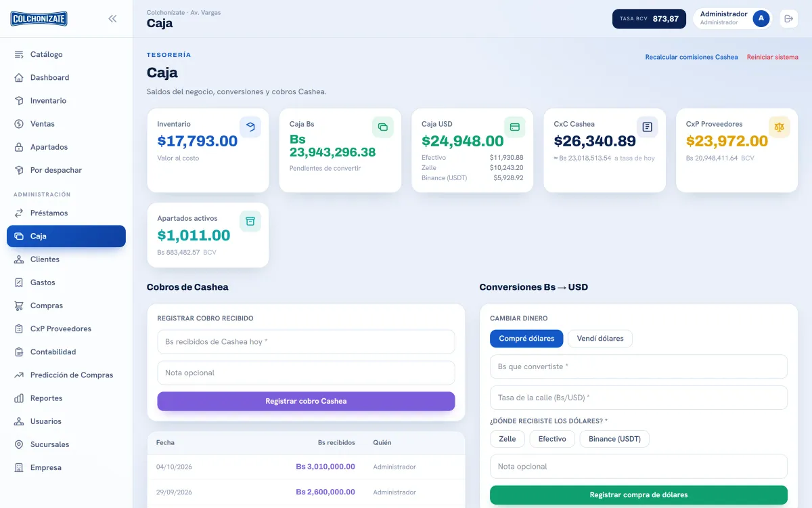This screenshot has width=812, height=508.
Task: Click the Caja USD card icon
Action: (515, 127)
